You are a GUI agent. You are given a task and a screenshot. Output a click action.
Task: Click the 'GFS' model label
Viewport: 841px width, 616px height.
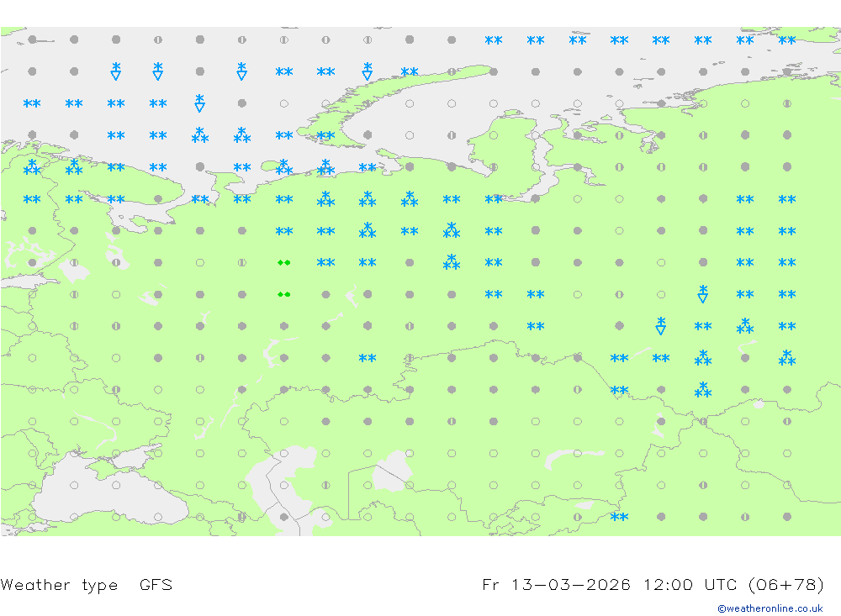(x=156, y=584)
